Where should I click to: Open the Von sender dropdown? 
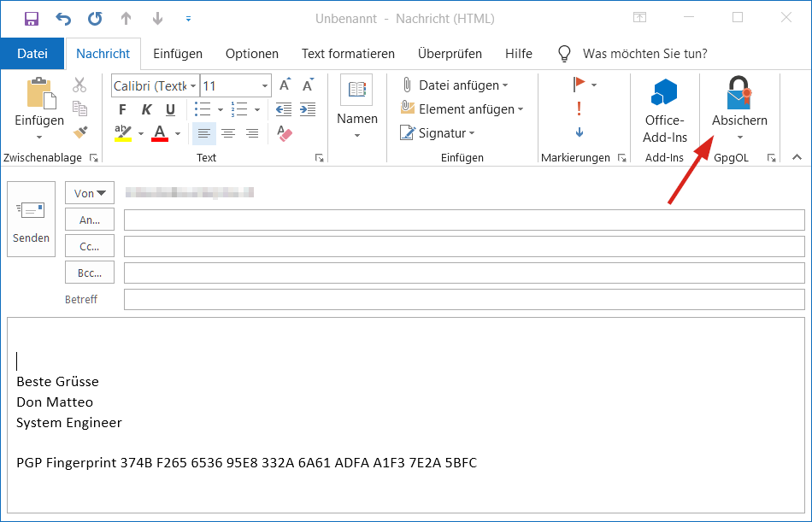(89, 192)
